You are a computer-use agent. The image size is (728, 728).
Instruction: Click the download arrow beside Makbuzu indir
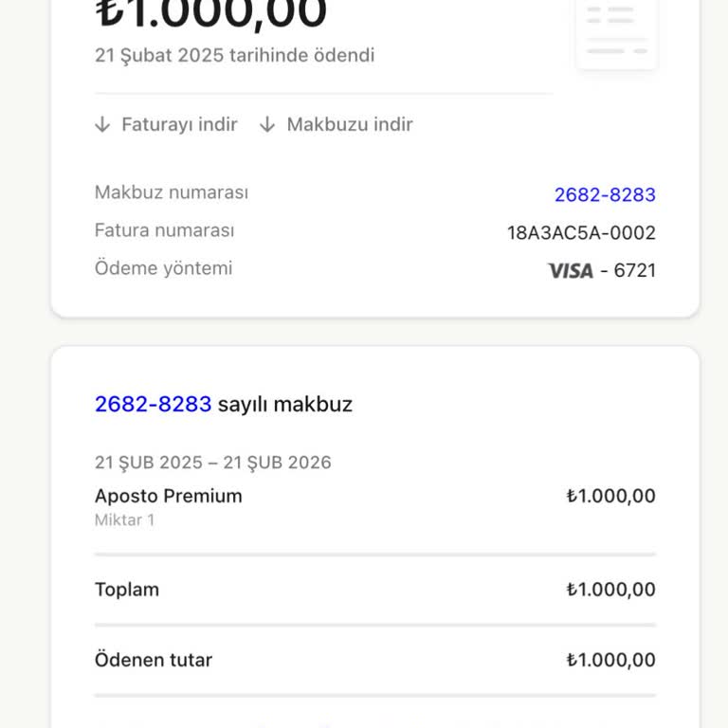[x=267, y=124]
